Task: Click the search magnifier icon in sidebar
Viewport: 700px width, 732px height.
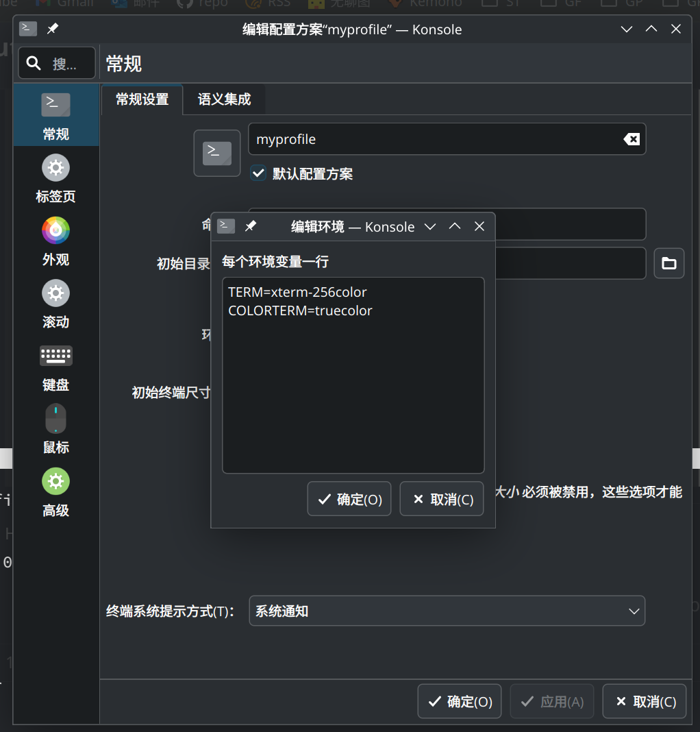Action: pos(34,63)
